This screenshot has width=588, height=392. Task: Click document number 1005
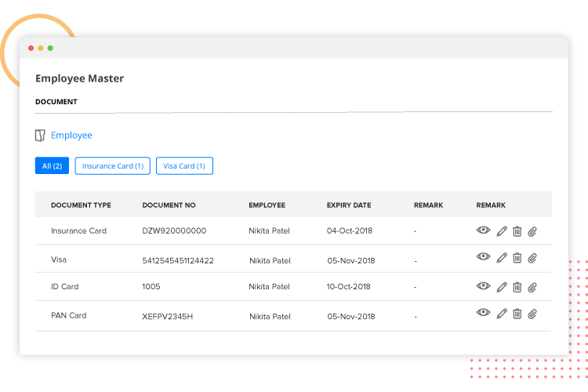pyautogui.click(x=151, y=287)
